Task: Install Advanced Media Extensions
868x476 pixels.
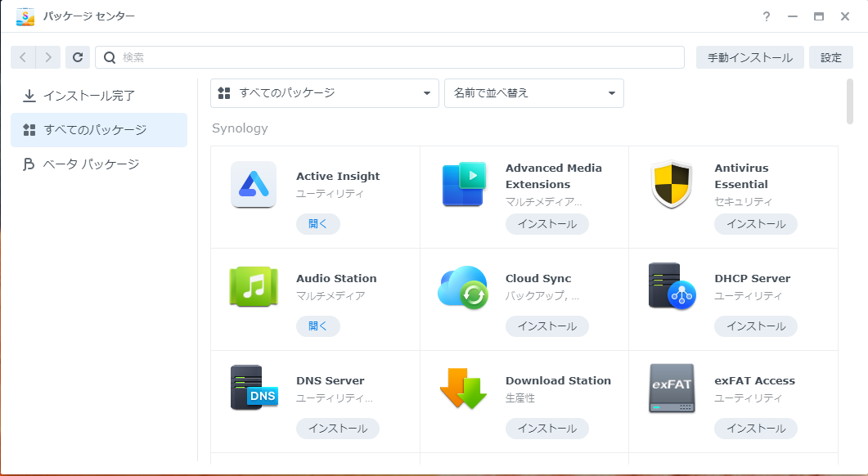Action: 547,224
